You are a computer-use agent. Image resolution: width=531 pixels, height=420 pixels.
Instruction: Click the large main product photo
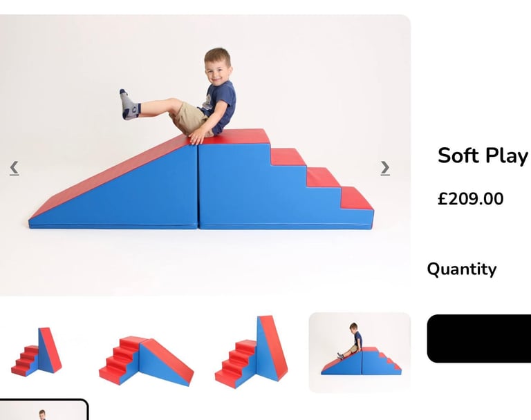pos(205,155)
